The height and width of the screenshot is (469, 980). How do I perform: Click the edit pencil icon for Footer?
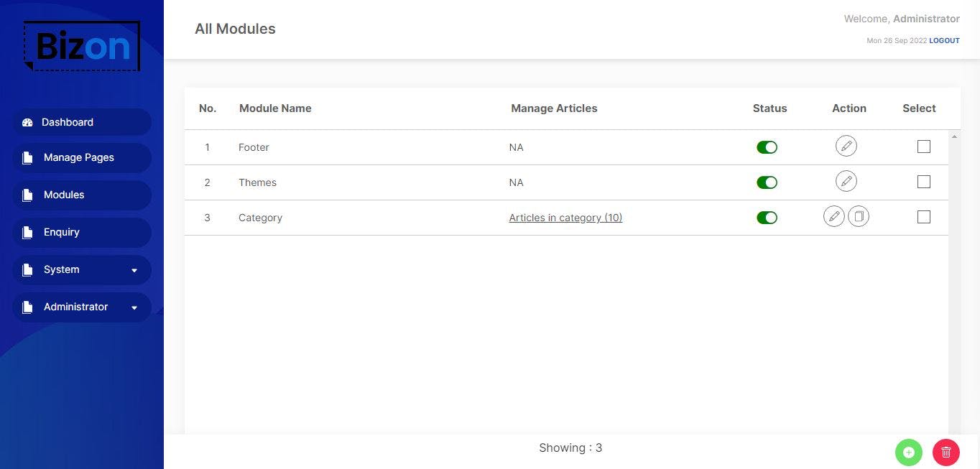coord(846,147)
